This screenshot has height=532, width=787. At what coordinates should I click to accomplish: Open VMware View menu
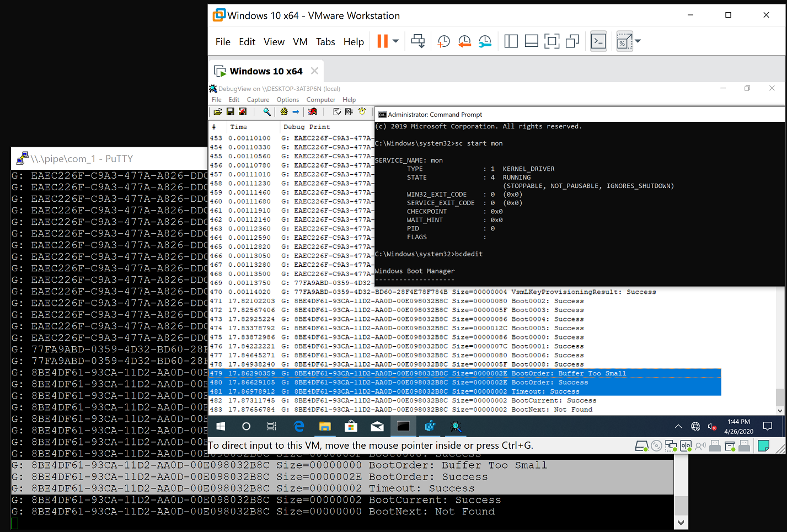click(274, 42)
